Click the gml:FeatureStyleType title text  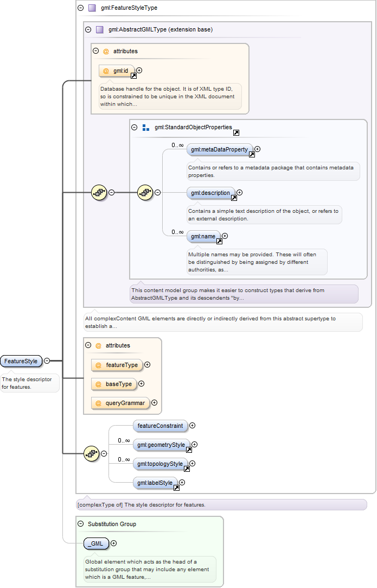(129, 8)
